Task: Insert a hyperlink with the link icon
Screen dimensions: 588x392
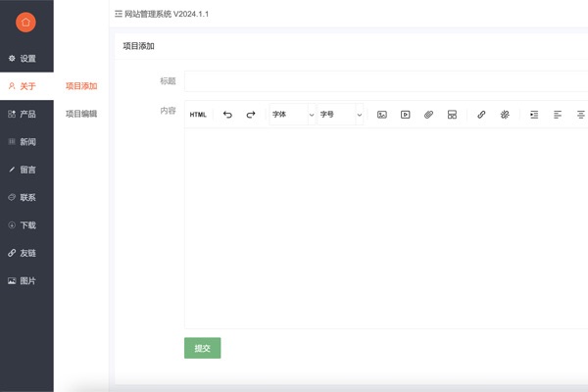Action: [x=481, y=115]
